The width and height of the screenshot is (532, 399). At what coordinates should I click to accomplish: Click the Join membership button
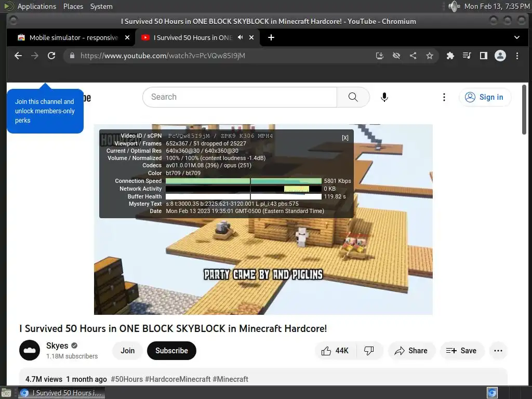(x=128, y=351)
